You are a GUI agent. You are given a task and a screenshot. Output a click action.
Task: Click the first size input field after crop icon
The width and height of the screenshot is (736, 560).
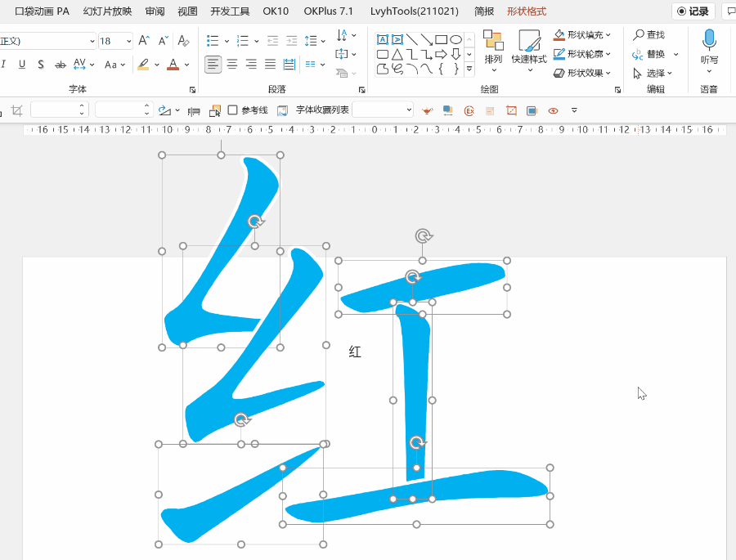click(x=60, y=110)
